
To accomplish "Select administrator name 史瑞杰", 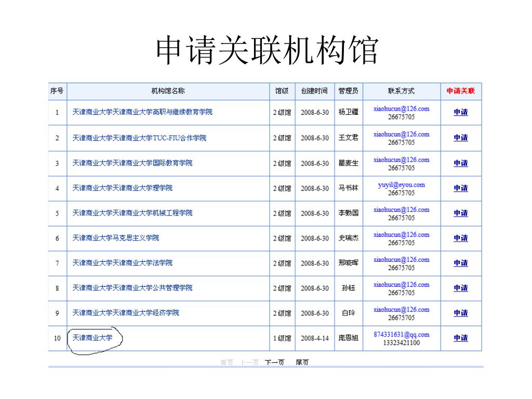I will (x=349, y=238).
